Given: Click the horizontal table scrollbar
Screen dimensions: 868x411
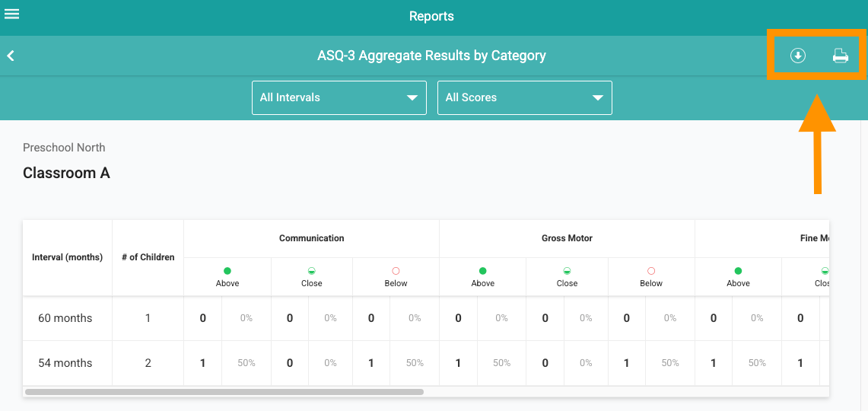Looking at the screenshot, I should (224, 392).
